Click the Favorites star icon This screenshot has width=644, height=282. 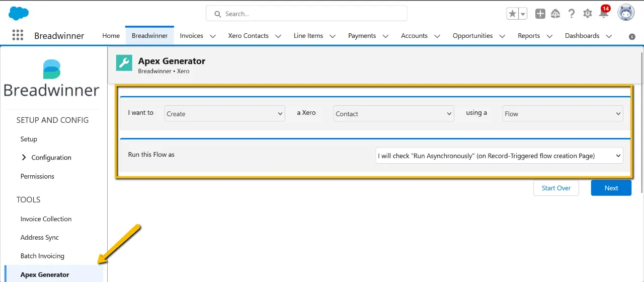tap(512, 14)
